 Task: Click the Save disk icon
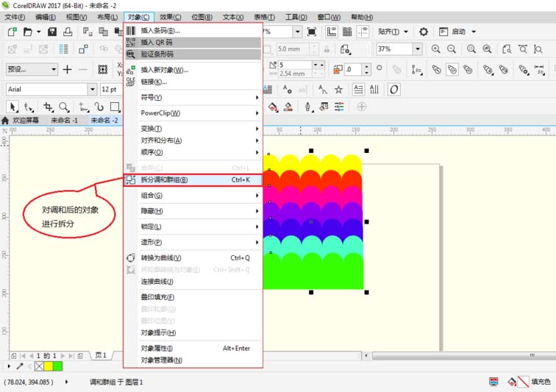pyautogui.click(x=52, y=32)
